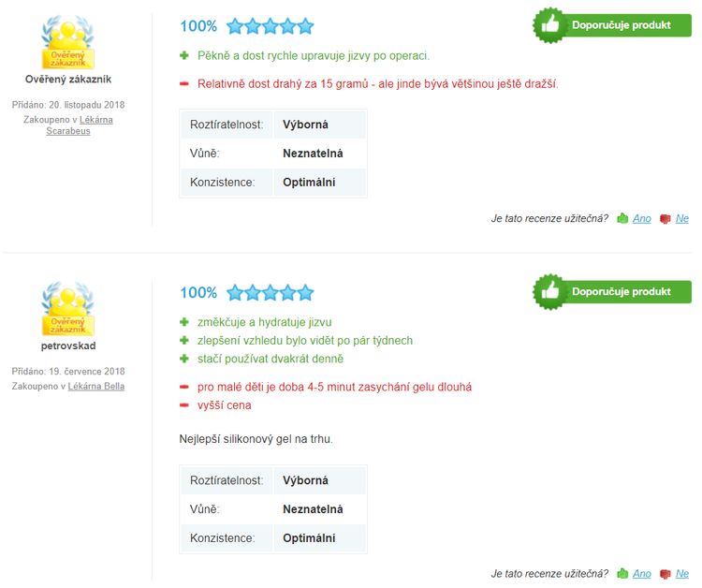
Task: Click the green thumbs-up beside Ano in petrovskad's review
Action: (x=622, y=574)
